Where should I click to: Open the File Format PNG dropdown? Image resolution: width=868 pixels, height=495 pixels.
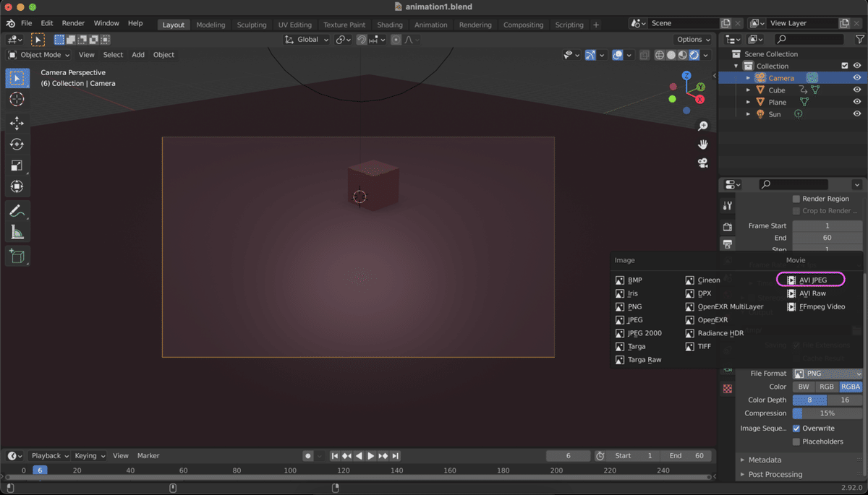click(827, 374)
